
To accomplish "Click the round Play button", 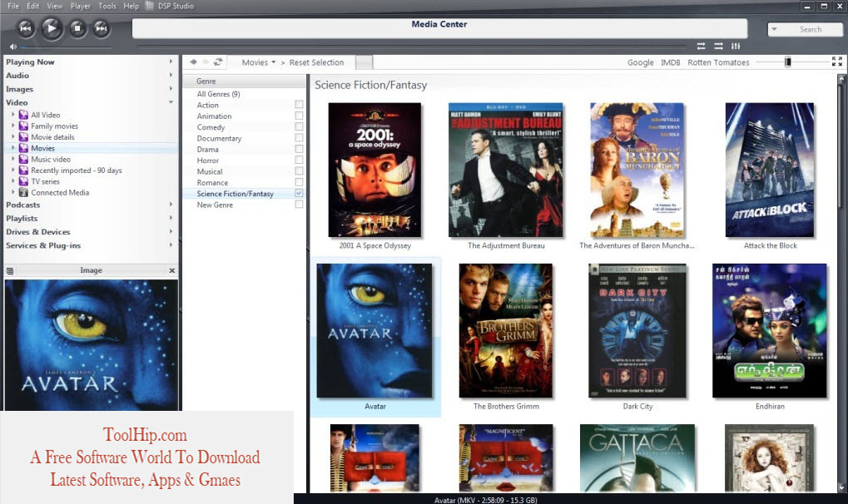I will (52, 27).
